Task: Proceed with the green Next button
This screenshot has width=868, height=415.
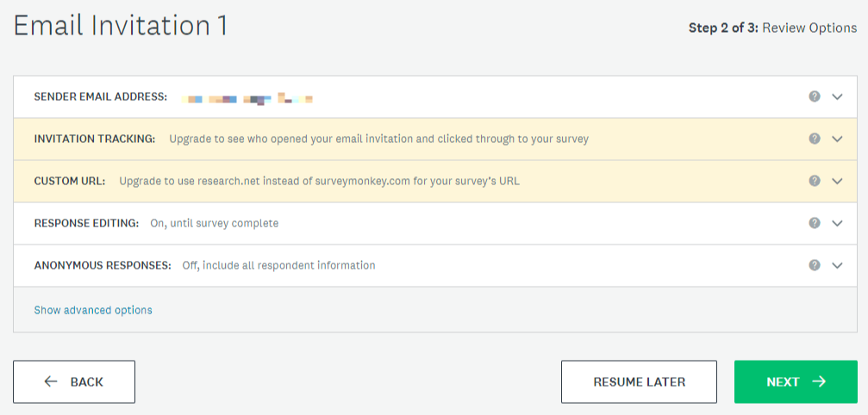Action: pos(795,381)
